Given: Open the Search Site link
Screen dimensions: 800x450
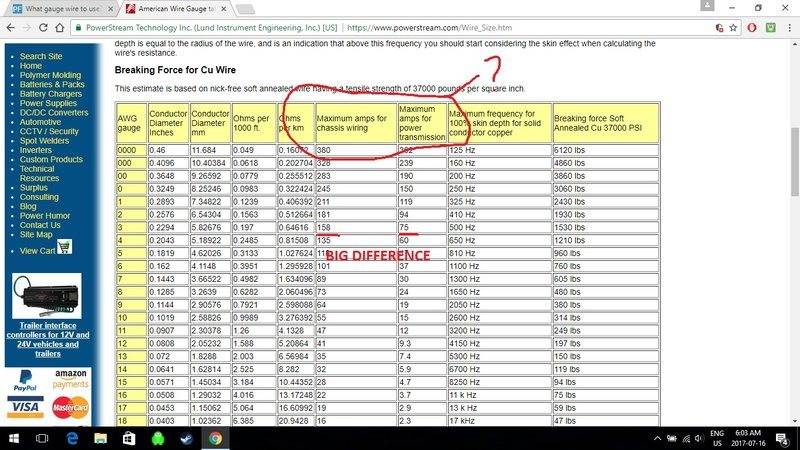Looking at the screenshot, I should pyautogui.click(x=41, y=56).
